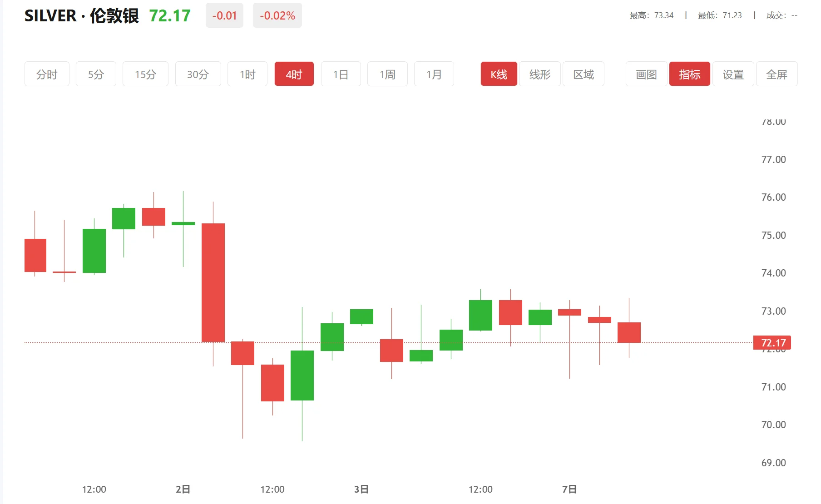Select the 分时 timeframe
This screenshot has height=504, width=821.
pyautogui.click(x=46, y=74)
